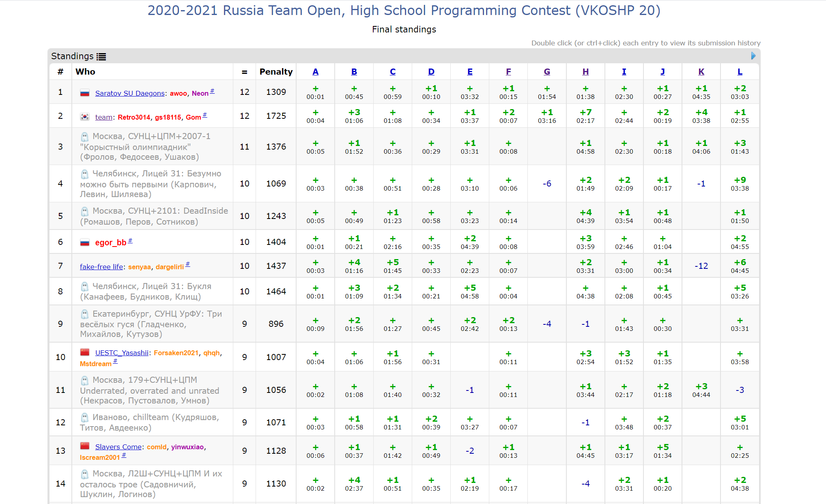
Task: Open problem C column link
Action: coord(393,72)
